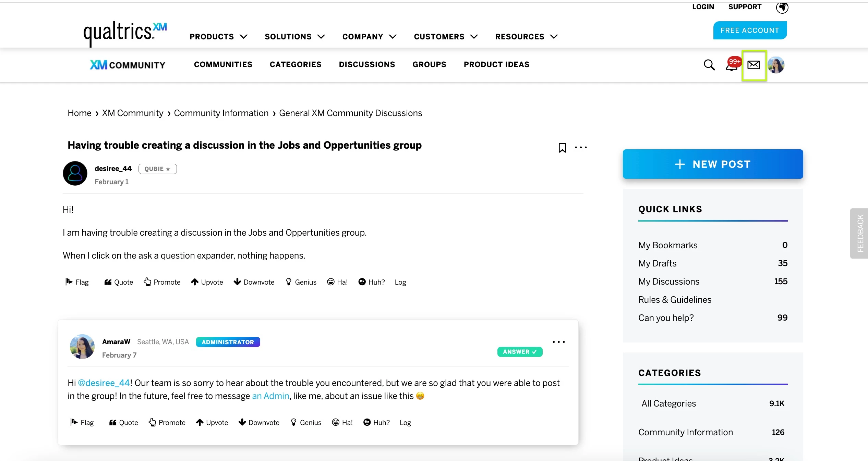This screenshot has height=461, width=868.
Task: Open the user profile avatar in header
Action: 776,65
